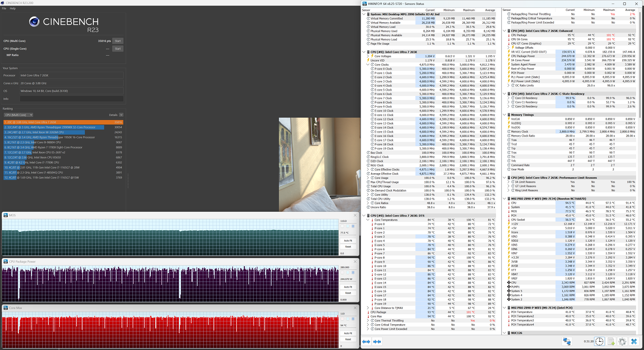The image size is (644, 350).
Task: Click the collapse columns arrows icon in HWiNFO
Action: [x=377, y=342]
